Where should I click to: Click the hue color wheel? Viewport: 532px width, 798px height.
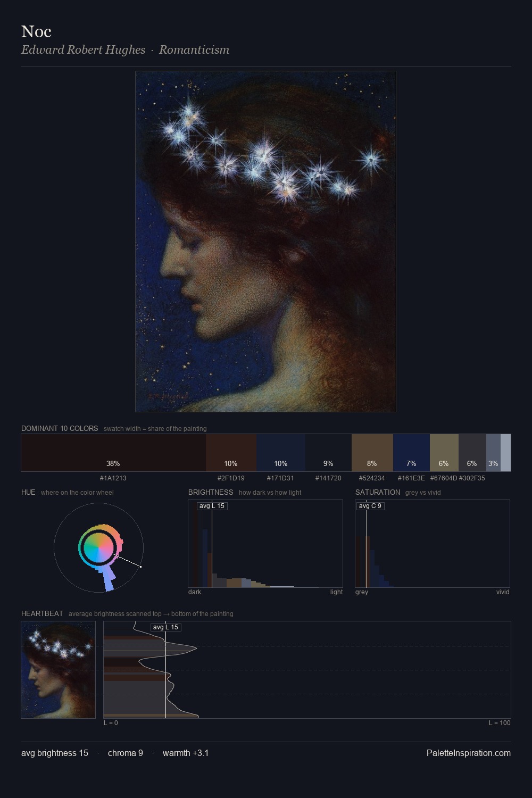coord(98,547)
